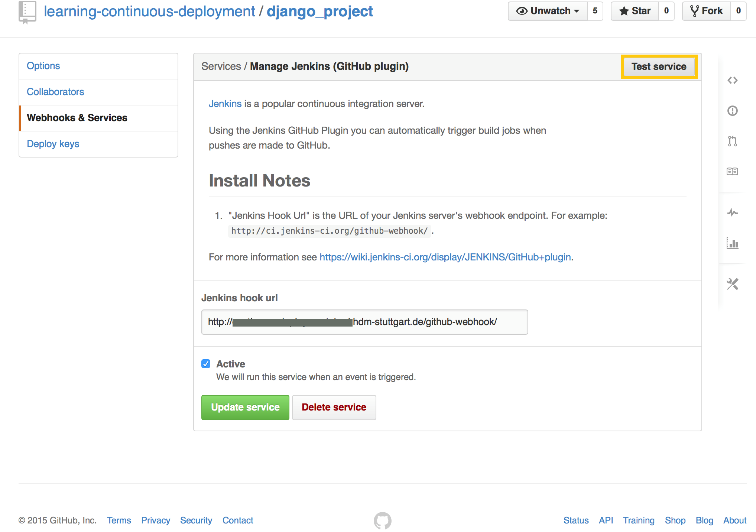Open the learning-continuous-deployment owner link
Viewport: 756px width, 532px height.
point(149,12)
